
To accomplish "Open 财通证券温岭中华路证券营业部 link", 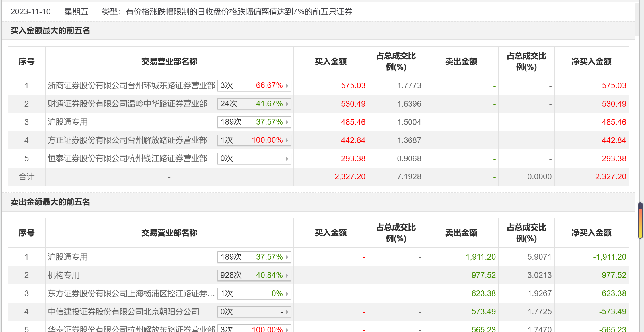I will pyautogui.click(x=127, y=104).
